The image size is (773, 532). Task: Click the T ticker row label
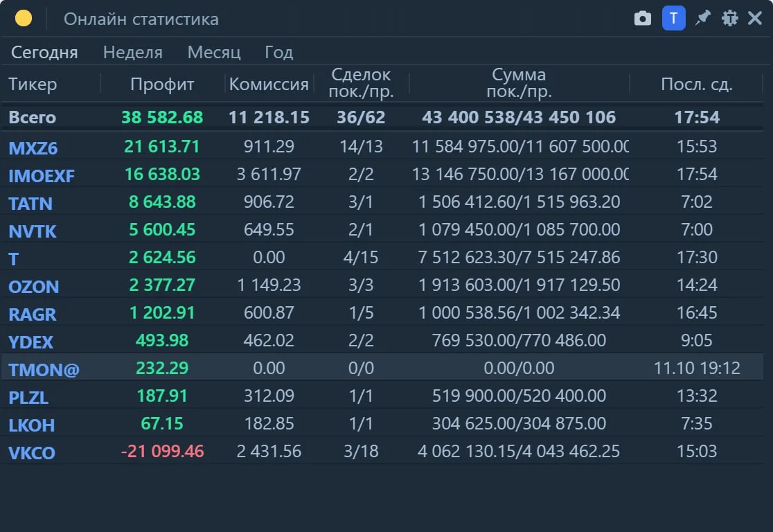14,258
